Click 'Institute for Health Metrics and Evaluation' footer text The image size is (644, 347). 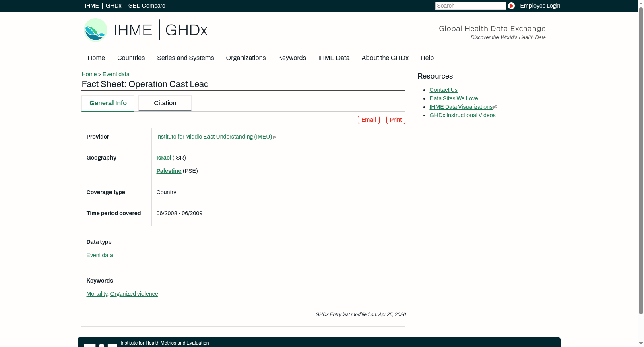pos(165,343)
